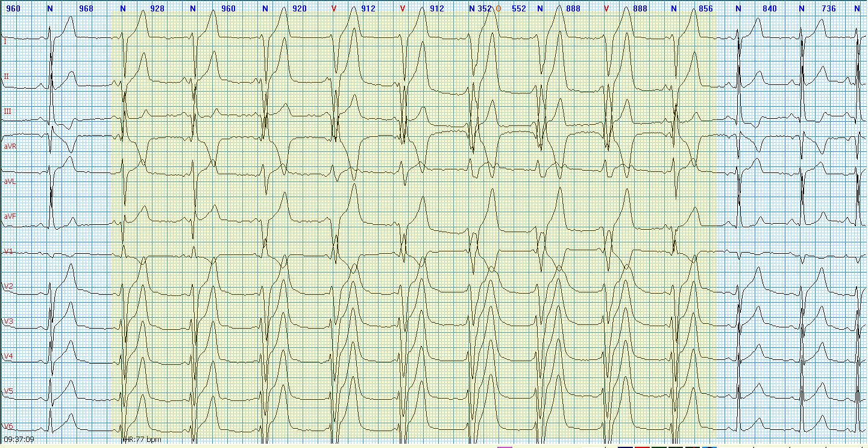Click the N beat label between 968 and 928
The height and width of the screenshot is (448, 868).
123,8
